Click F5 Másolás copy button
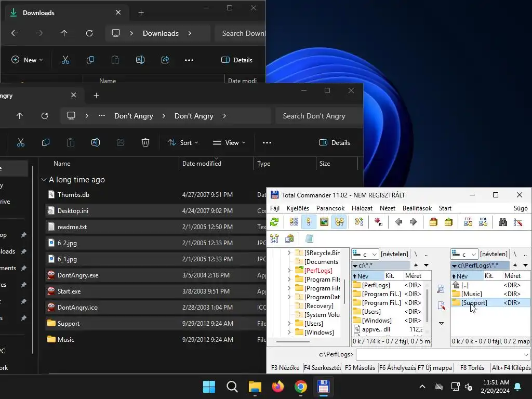 360,368
